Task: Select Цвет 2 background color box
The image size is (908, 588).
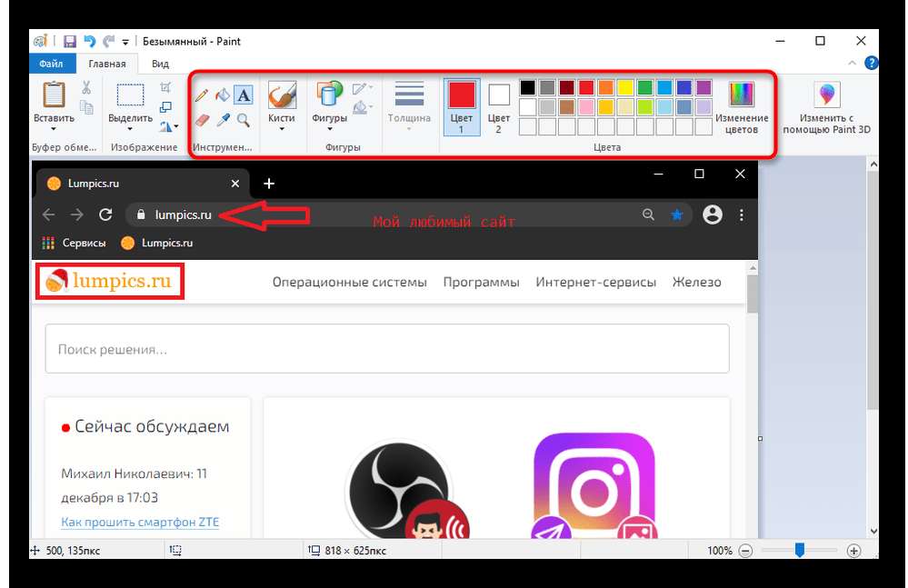Action: click(x=499, y=107)
